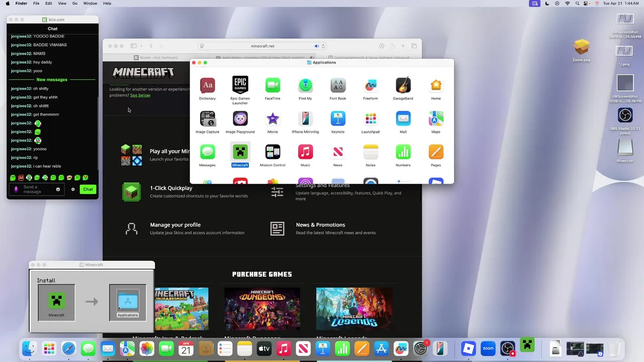Click the Minecraft icon in installer window
The width and height of the screenshot is (644, 362).
tap(56, 301)
